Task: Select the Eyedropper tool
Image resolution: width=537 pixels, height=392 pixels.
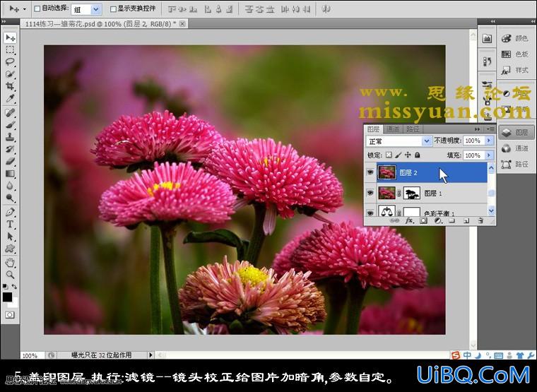Action: 10,99
